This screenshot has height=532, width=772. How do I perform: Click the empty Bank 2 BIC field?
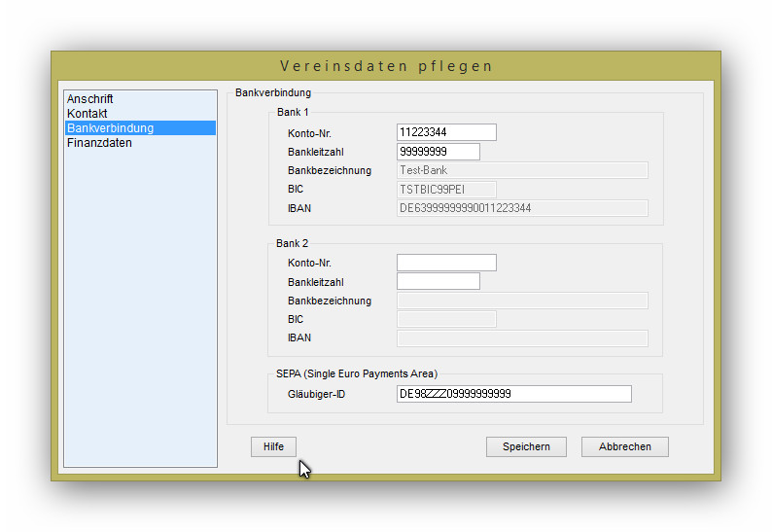click(x=446, y=319)
